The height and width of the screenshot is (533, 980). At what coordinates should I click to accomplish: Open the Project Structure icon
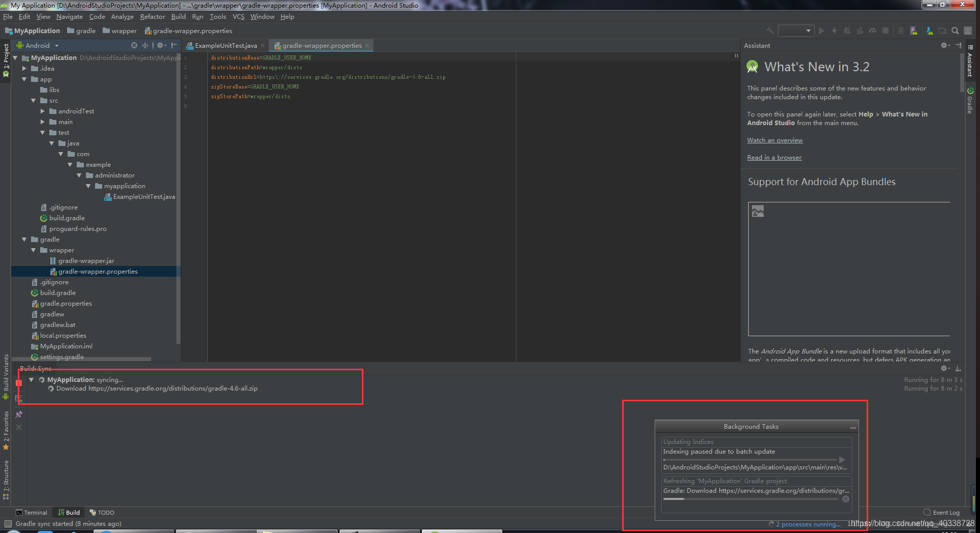click(x=942, y=31)
